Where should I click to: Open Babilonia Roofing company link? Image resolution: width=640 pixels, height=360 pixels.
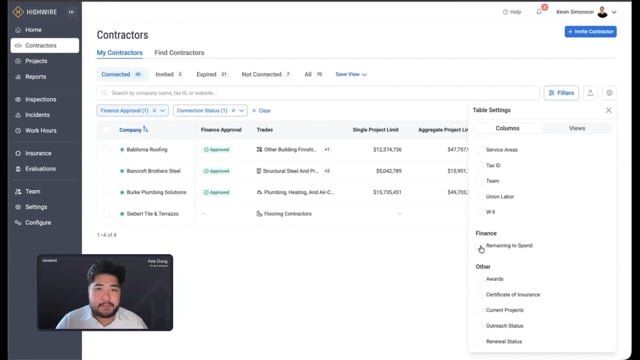coord(147,149)
